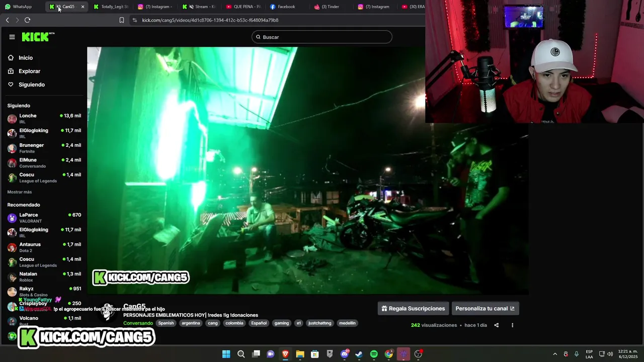Click the 242 visualizaciones text
The height and width of the screenshot is (362, 644).
click(x=434, y=325)
